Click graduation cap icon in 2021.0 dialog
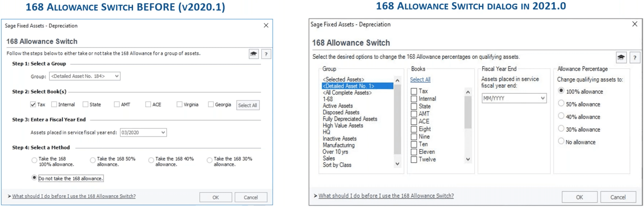 pos(621,58)
